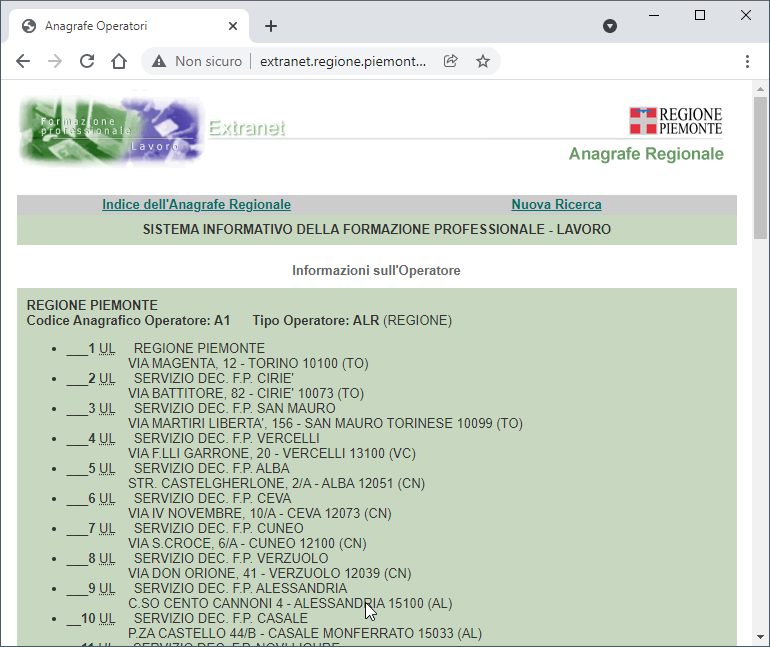Image resolution: width=770 pixels, height=647 pixels.
Task: Bookmark this page with star icon
Action: (483, 61)
